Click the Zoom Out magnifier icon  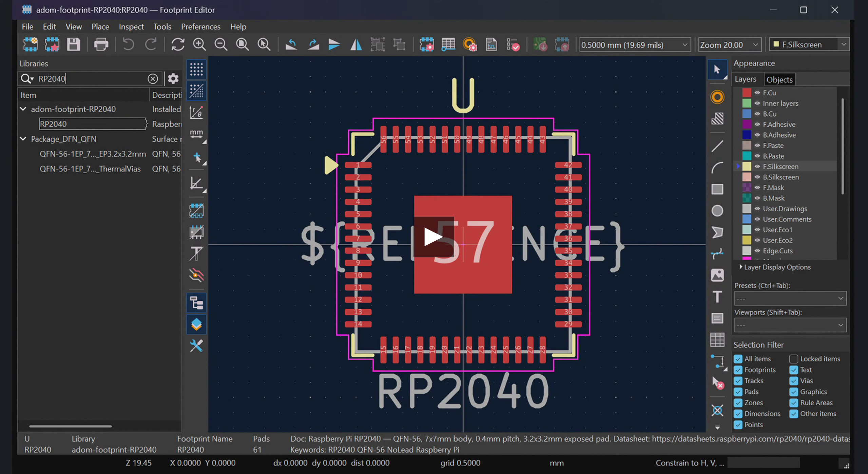pos(221,44)
